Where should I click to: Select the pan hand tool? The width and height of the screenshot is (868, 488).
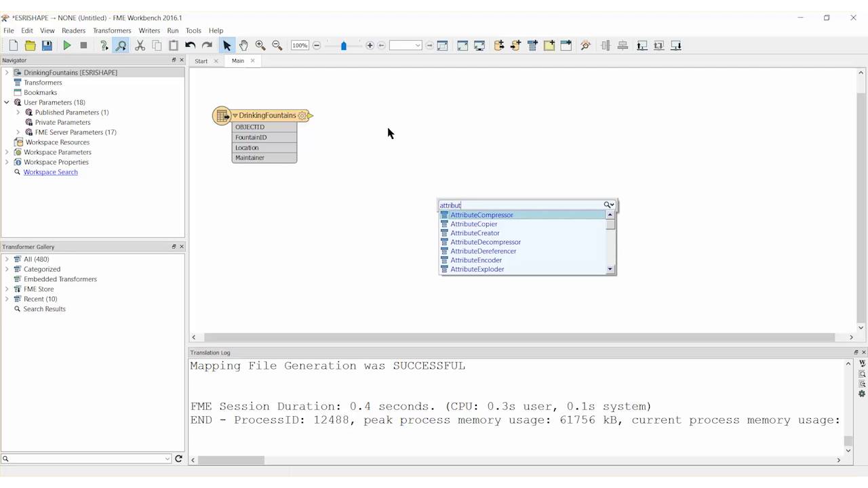pos(243,45)
